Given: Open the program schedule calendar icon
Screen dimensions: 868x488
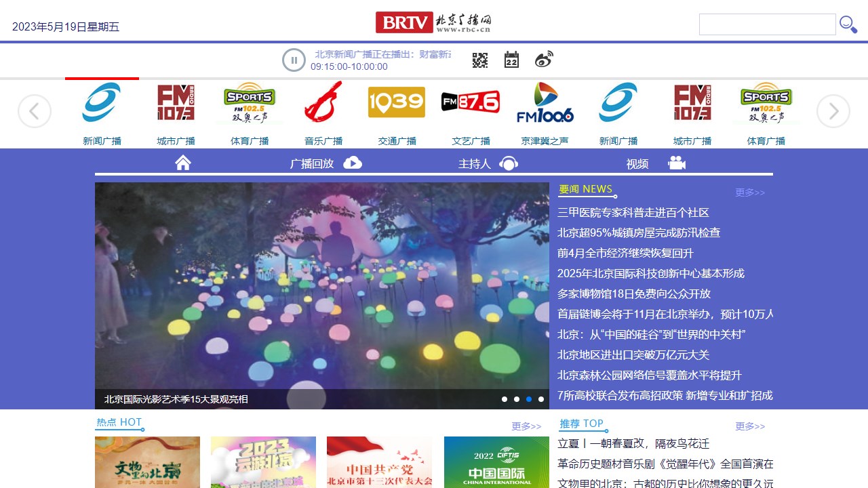Looking at the screenshot, I should coord(511,60).
